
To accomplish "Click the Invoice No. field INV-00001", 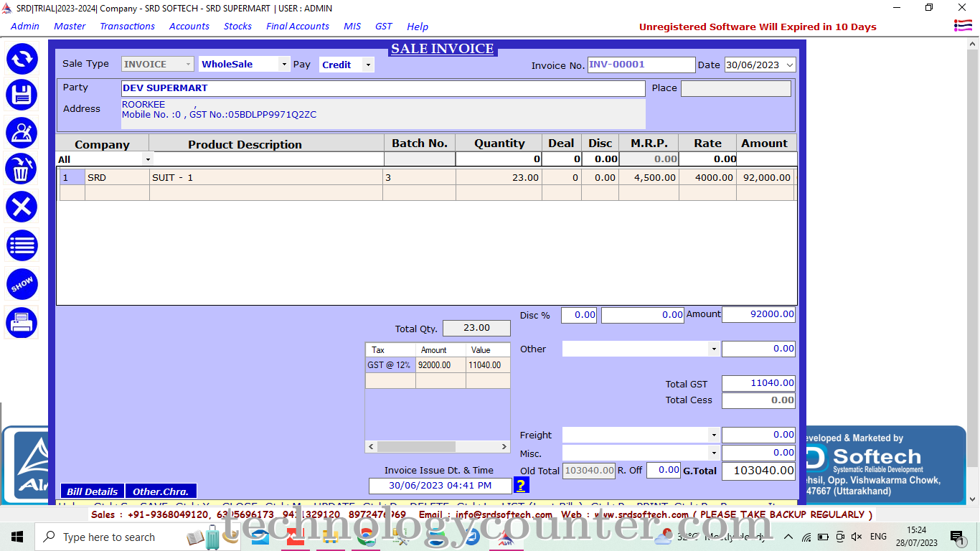I will [x=641, y=65].
